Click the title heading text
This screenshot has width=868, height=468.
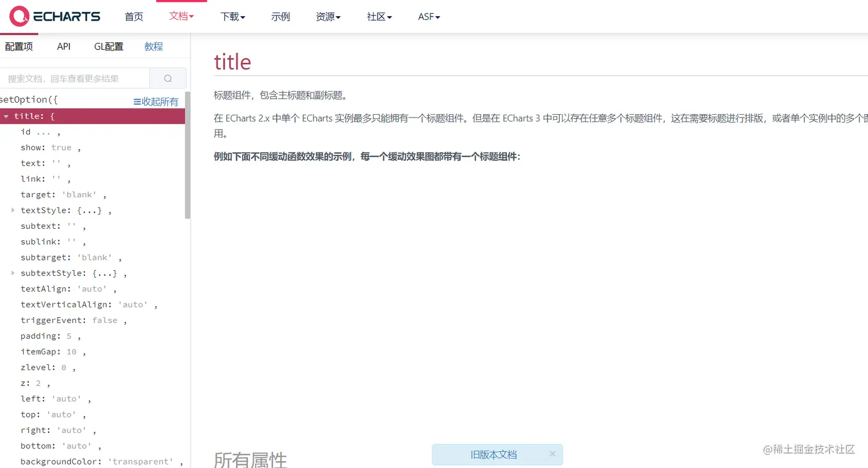(x=232, y=62)
